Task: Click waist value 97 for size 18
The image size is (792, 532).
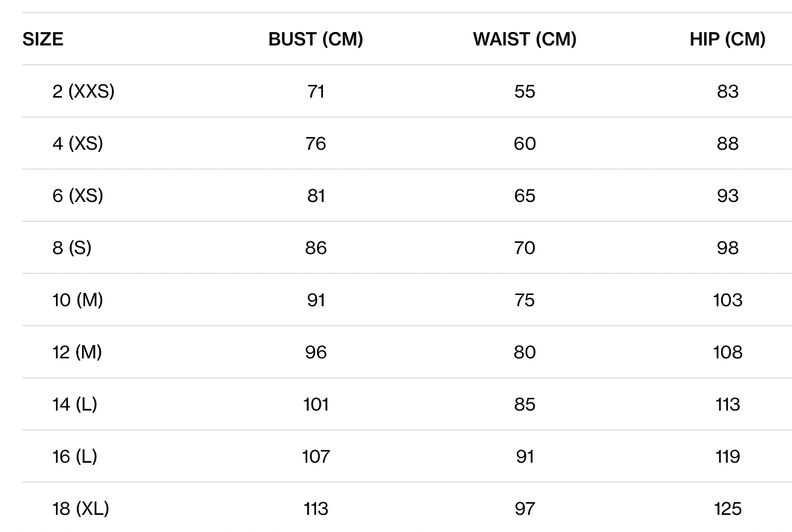Action: pos(524,509)
